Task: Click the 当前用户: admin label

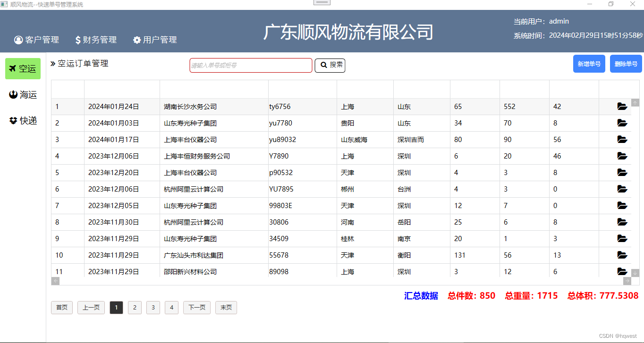Action: [541, 21]
